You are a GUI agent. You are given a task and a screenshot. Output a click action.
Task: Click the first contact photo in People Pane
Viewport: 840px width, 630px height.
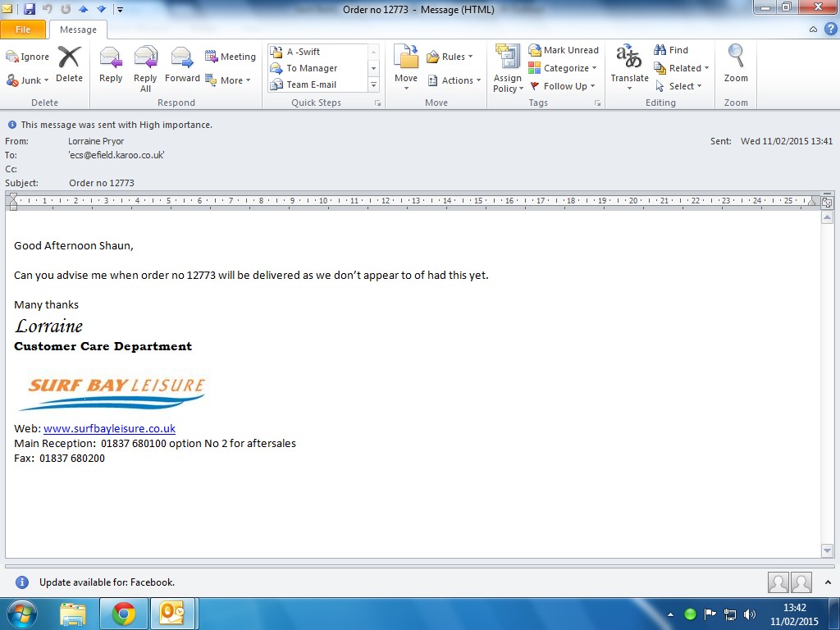[x=778, y=582]
